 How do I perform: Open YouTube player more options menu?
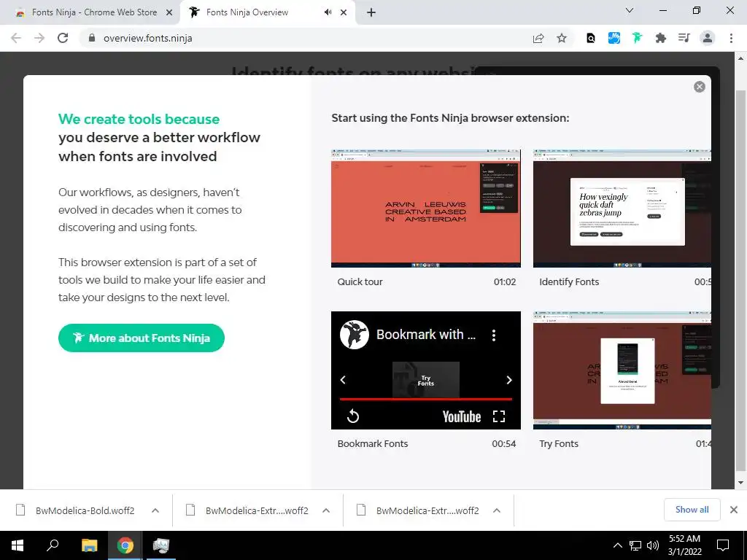point(494,335)
